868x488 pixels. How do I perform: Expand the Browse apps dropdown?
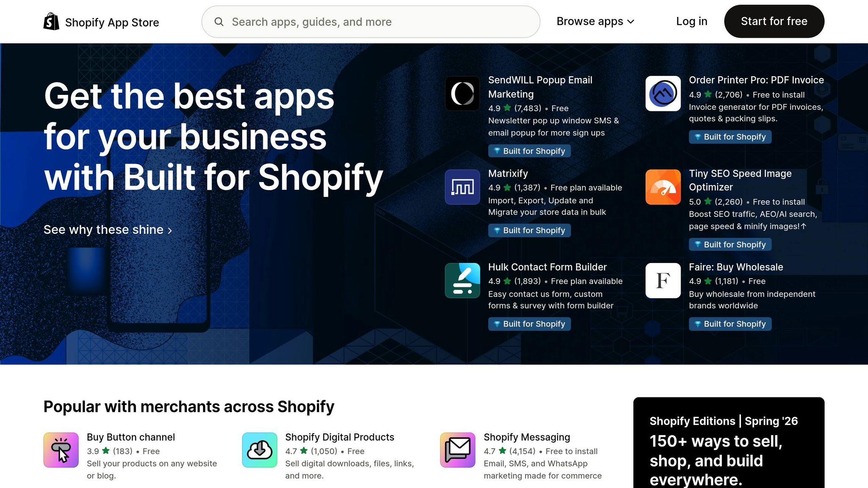595,21
